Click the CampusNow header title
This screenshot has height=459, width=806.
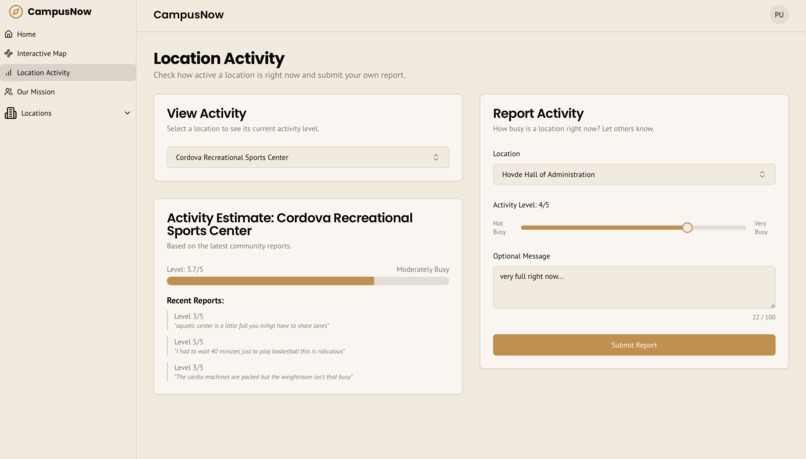click(x=189, y=15)
